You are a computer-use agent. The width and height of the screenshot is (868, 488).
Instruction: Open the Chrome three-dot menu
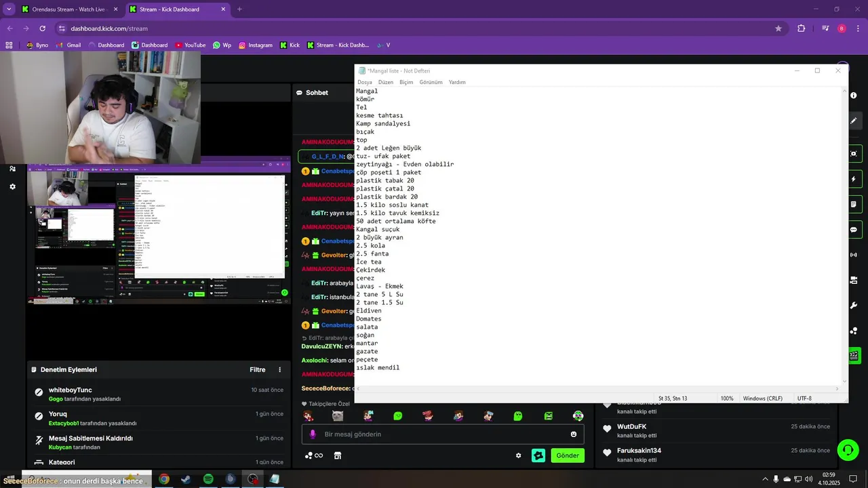859,28
